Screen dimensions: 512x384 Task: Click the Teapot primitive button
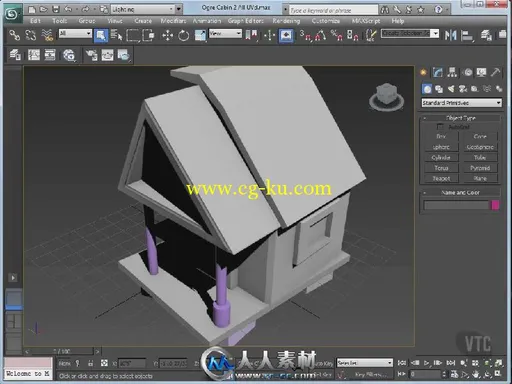441,179
